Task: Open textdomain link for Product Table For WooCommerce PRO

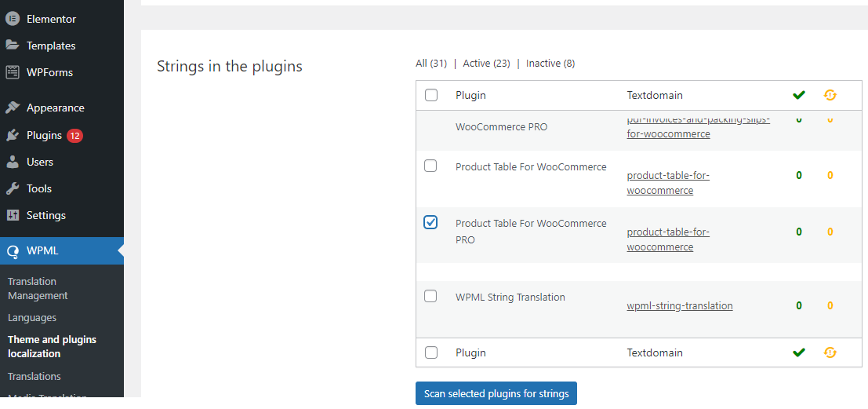Action: click(668, 239)
